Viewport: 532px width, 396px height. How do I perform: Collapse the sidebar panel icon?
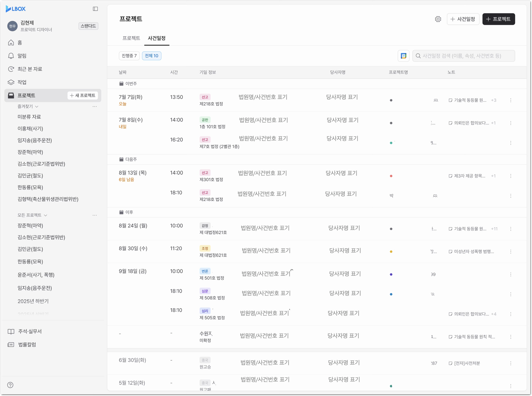[95, 9]
